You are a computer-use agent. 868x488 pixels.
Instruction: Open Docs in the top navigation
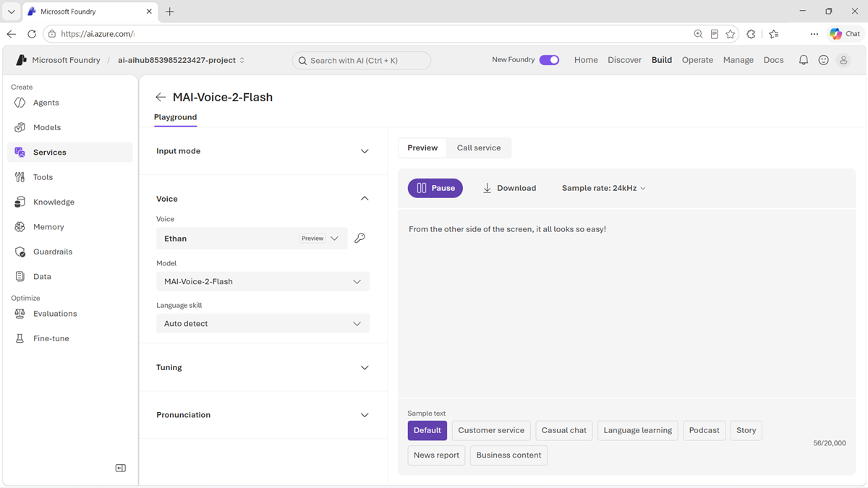pyautogui.click(x=773, y=60)
